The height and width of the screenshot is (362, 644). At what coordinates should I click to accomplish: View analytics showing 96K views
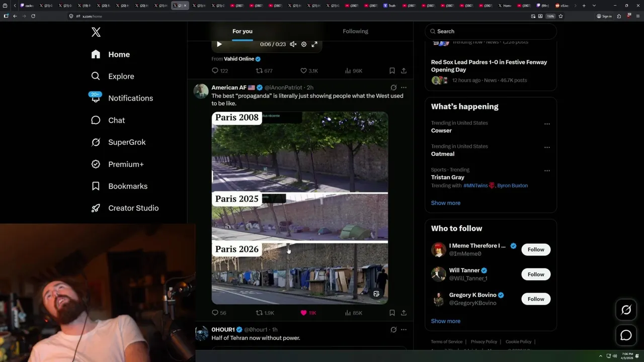click(353, 71)
